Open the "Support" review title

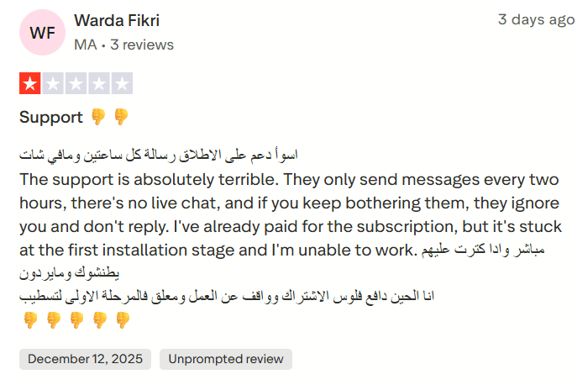pyautogui.click(x=51, y=117)
